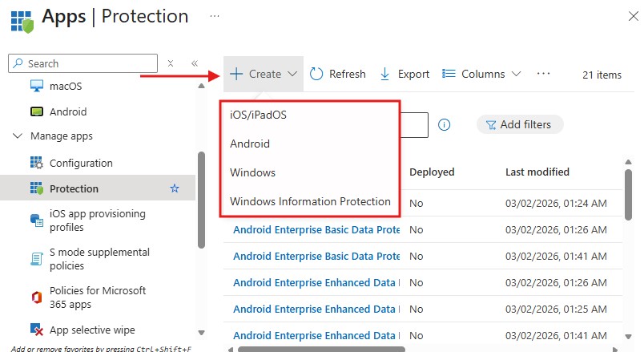Viewport: 644px width, 352px height.
Task: Open Android Enterprise Enhanced policy dated 01:25 AM
Action: tap(316, 309)
